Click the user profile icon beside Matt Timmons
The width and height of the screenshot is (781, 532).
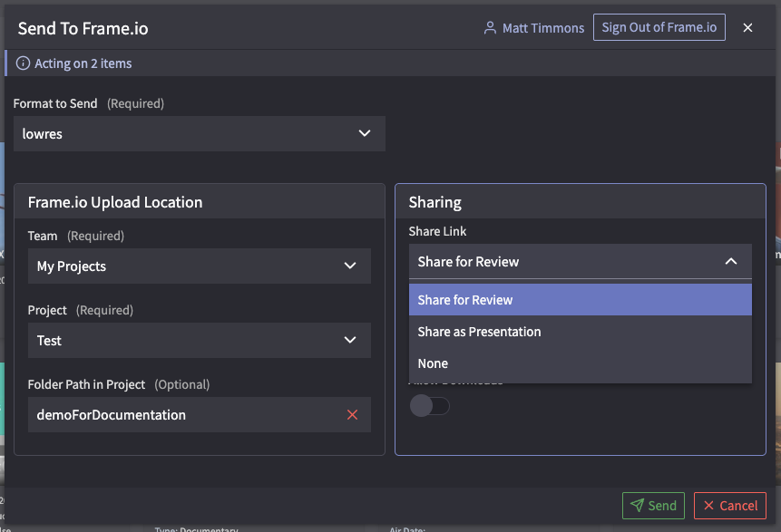[x=490, y=28]
